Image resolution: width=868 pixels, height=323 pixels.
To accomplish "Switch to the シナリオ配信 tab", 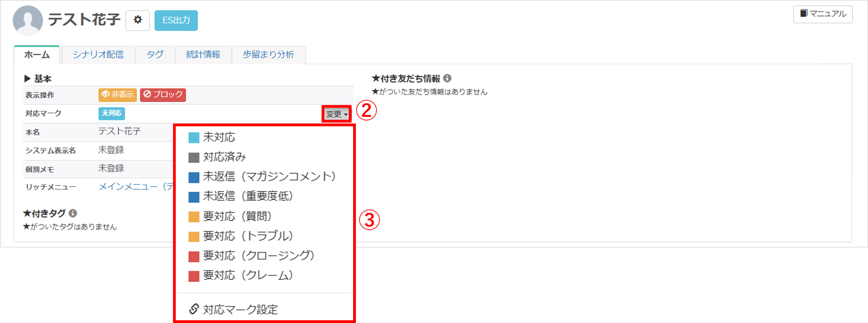I will 98,54.
